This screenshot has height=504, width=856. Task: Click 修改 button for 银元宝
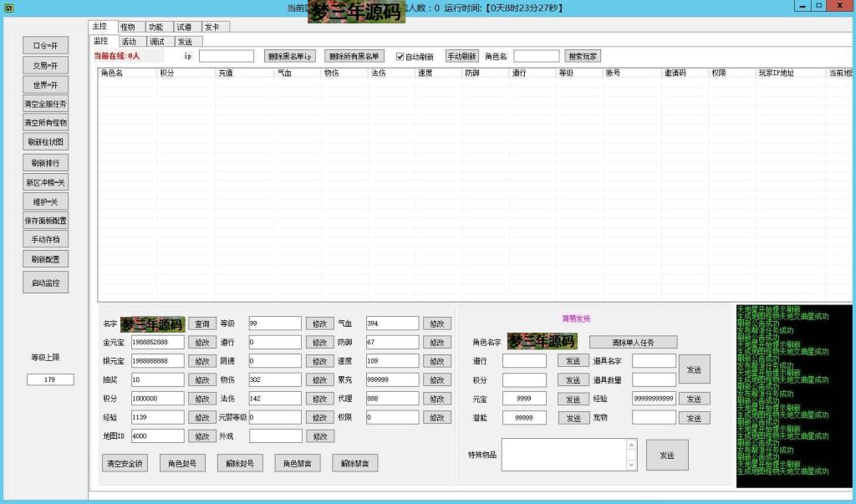[202, 361]
